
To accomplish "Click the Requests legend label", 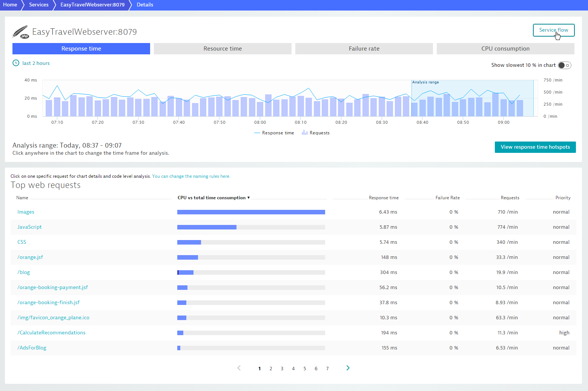I will tap(319, 133).
